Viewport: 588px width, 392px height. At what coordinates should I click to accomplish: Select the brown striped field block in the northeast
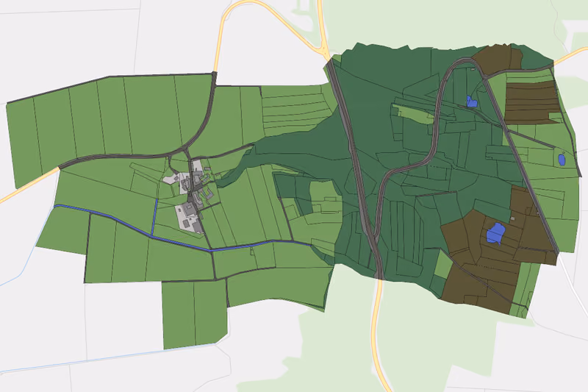click(x=531, y=102)
